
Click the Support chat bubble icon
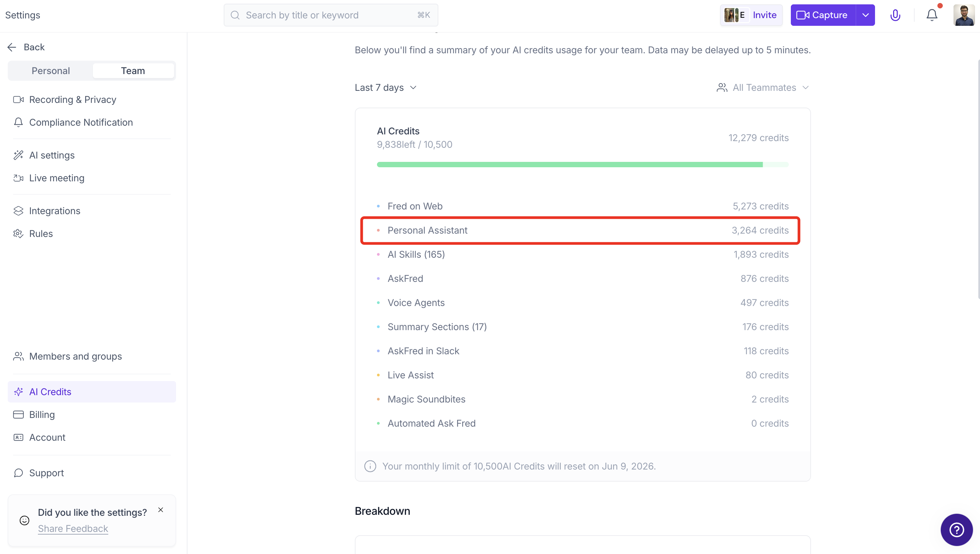(x=18, y=473)
